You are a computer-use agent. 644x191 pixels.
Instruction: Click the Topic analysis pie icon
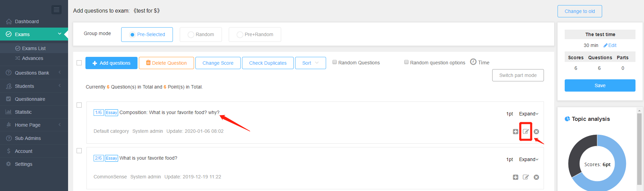pos(567,119)
